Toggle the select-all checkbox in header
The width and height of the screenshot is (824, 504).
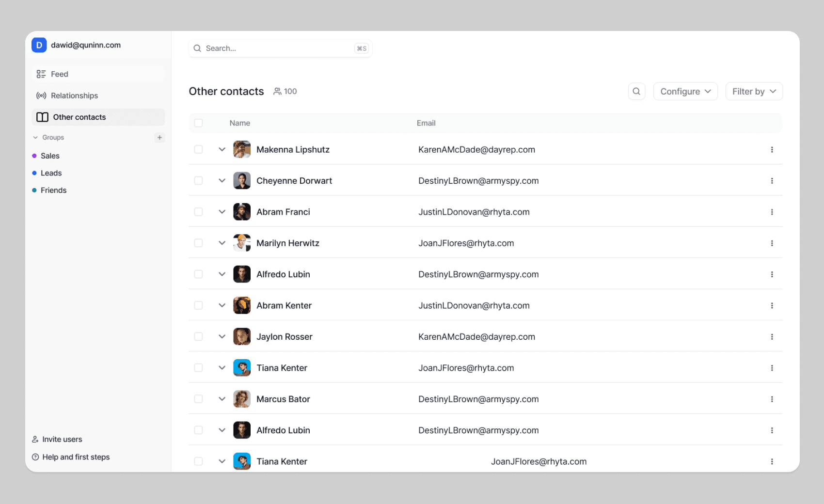198,123
